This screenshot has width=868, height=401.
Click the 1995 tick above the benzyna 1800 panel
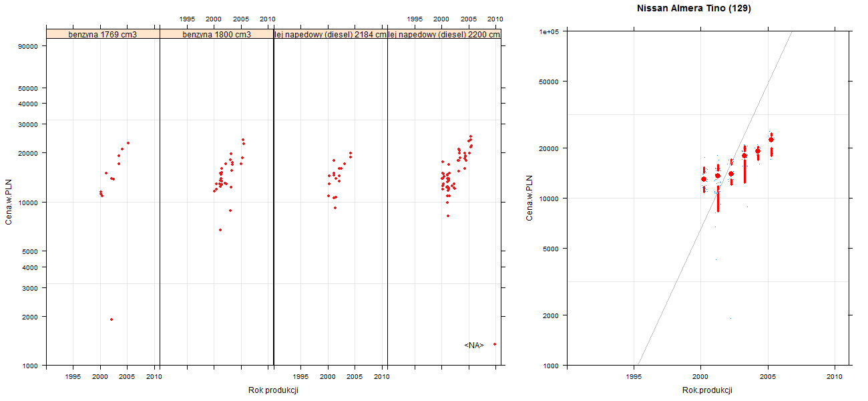pos(187,19)
